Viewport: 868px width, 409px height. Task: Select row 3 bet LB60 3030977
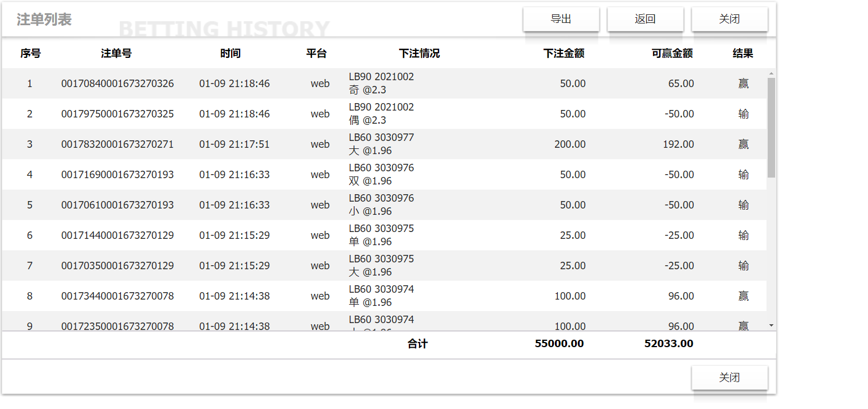(381, 137)
